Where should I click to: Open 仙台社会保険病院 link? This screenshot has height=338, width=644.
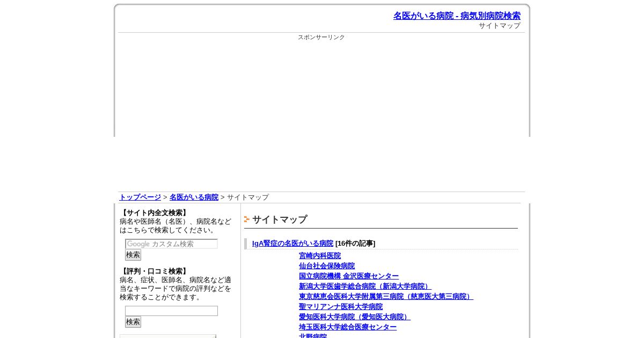pos(327,266)
